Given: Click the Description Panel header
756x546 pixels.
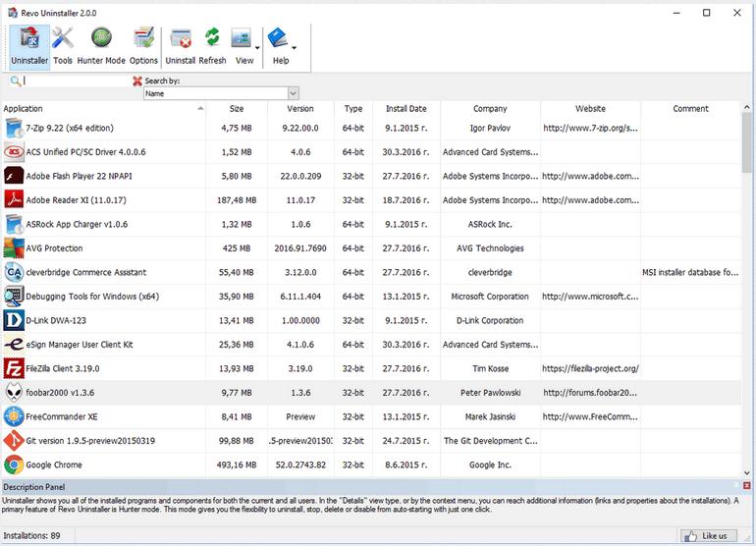Looking at the screenshot, I should point(376,487).
